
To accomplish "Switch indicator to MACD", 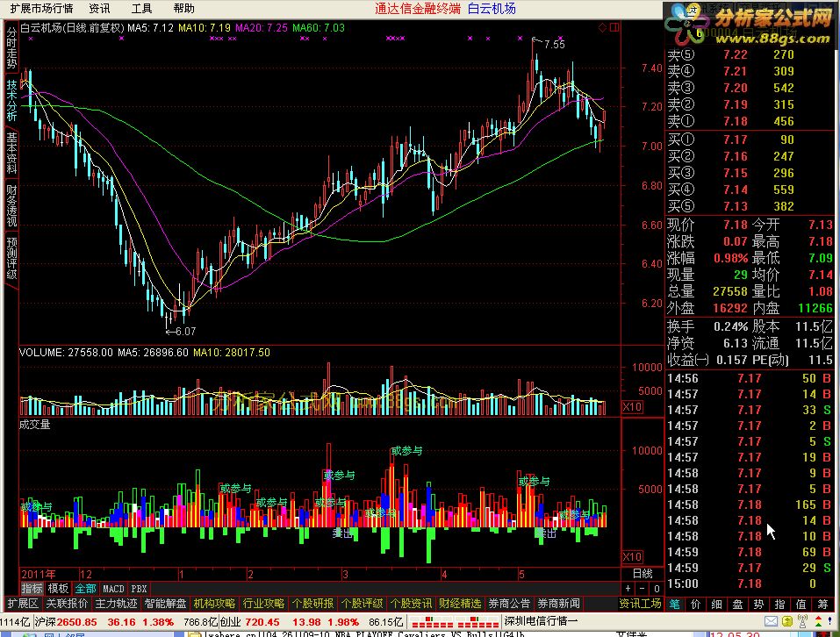I will [113, 588].
